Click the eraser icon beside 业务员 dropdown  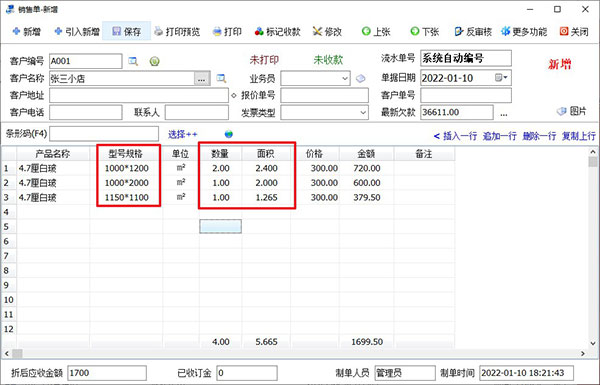point(360,78)
